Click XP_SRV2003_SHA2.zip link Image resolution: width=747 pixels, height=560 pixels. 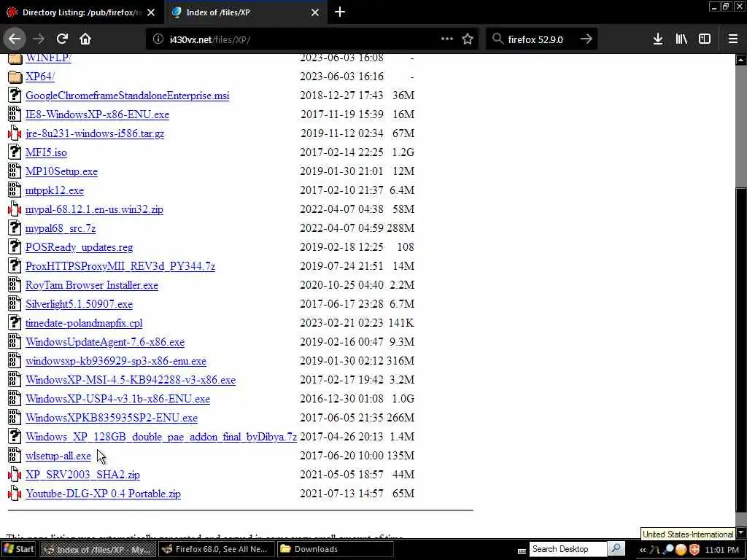pos(82,475)
